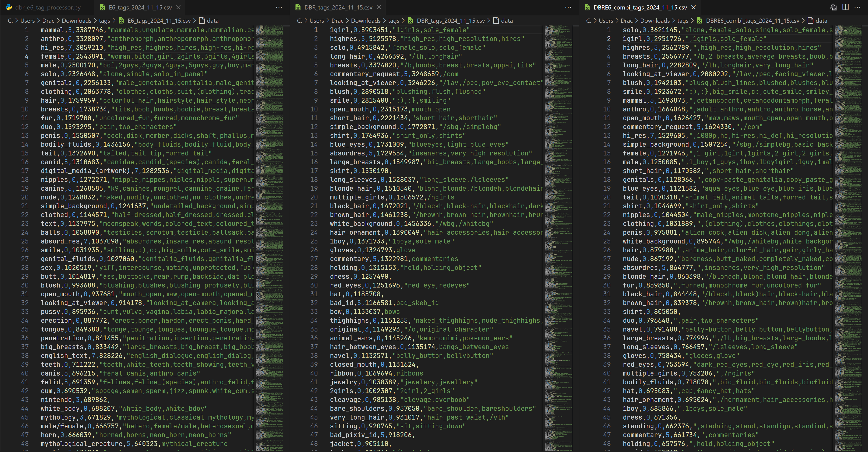
Task: Expand the Downloads breadcrumb in the DBR_tags editor
Action: [366, 21]
